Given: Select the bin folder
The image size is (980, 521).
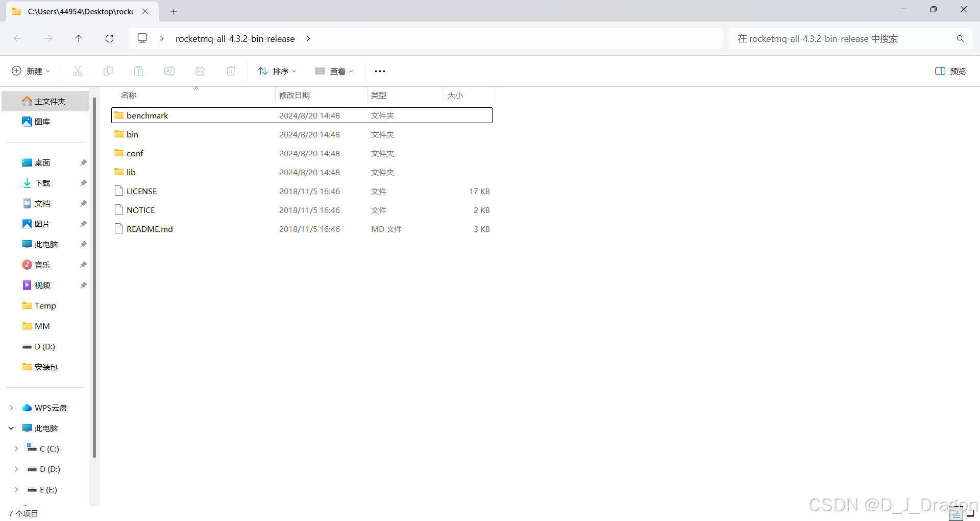Looking at the screenshot, I should pyautogui.click(x=302, y=134).
